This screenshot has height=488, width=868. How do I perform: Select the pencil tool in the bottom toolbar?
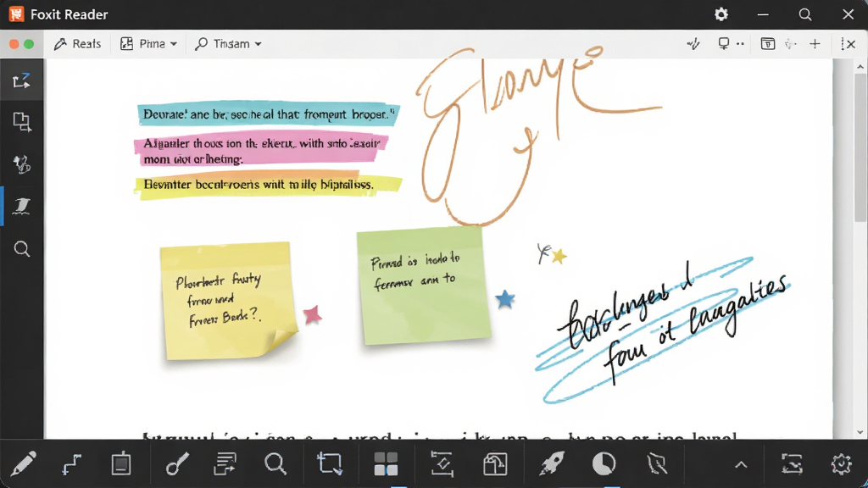tap(23, 463)
